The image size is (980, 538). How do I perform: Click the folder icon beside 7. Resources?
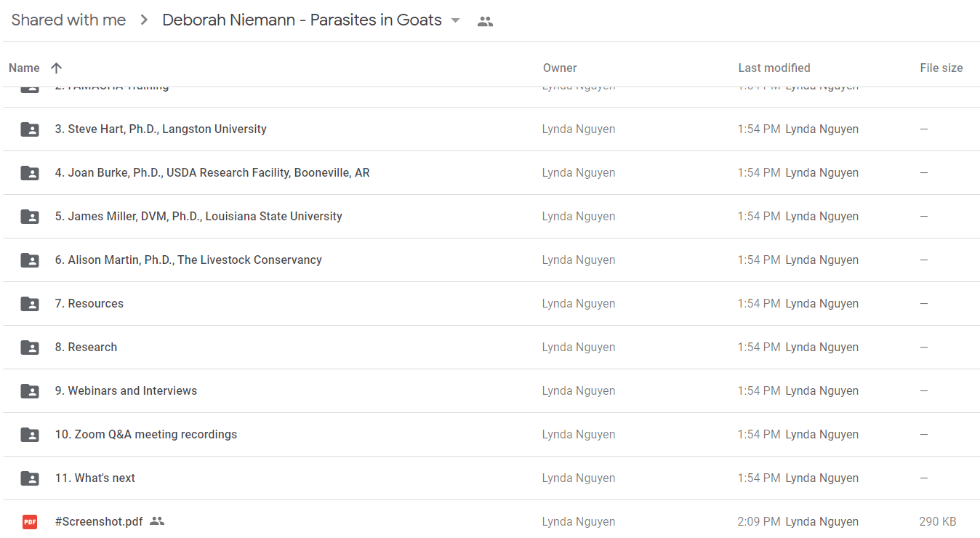30,304
